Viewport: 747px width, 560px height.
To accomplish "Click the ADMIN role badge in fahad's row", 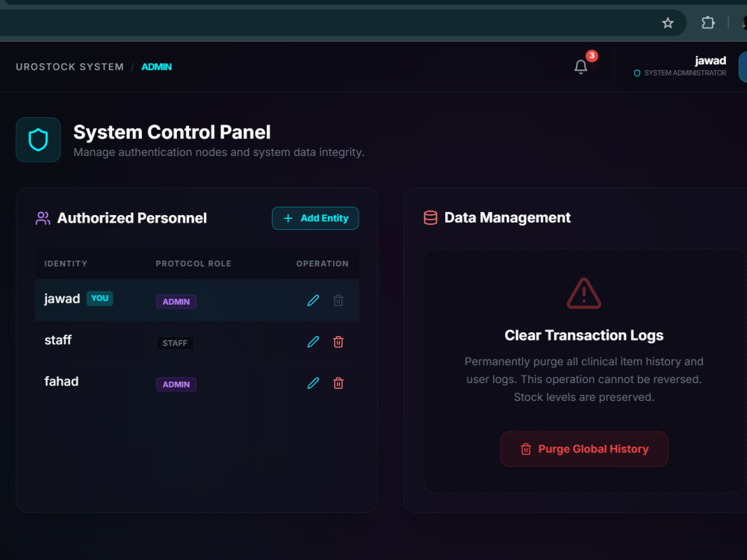I will coord(176,385).
